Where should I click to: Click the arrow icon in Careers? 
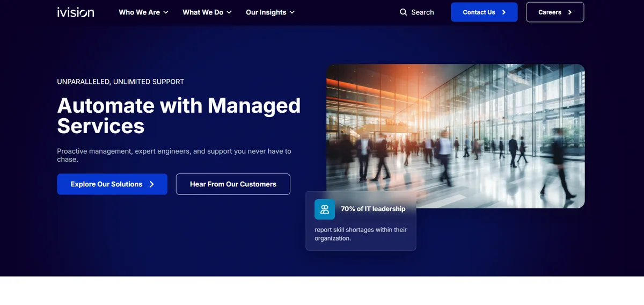coord(570,12)
